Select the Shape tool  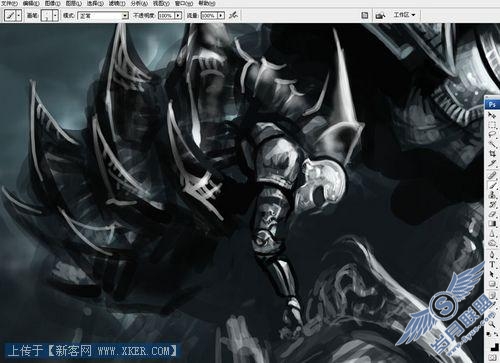tap(492, 284)
